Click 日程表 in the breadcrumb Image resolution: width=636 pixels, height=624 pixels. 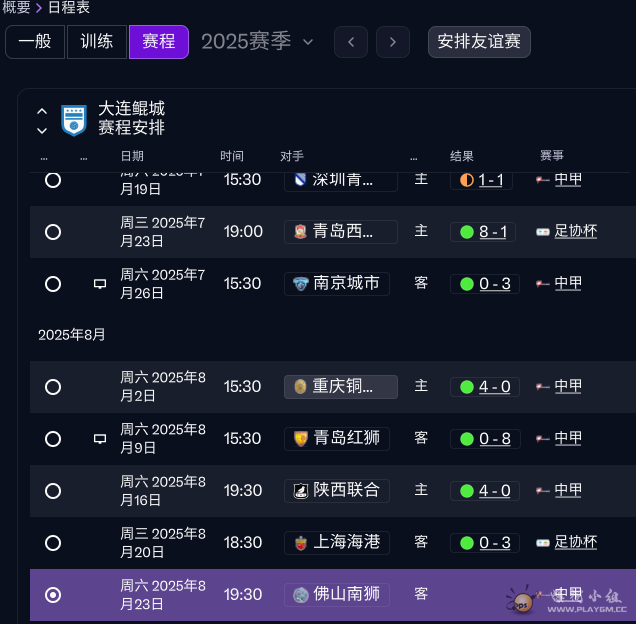pyautogui.click(x=69, y=7)
